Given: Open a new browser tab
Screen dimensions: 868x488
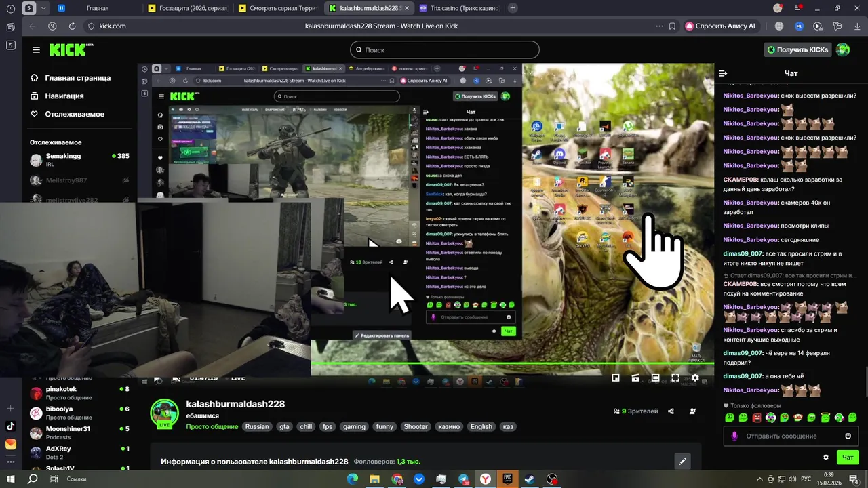Looking at the screenshot, I should tap(513, 8).
